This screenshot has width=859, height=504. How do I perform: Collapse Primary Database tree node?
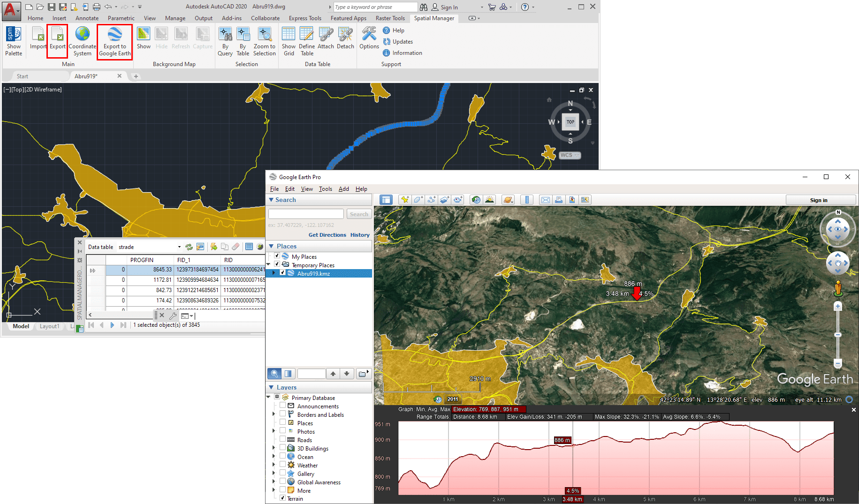(269, 398)
